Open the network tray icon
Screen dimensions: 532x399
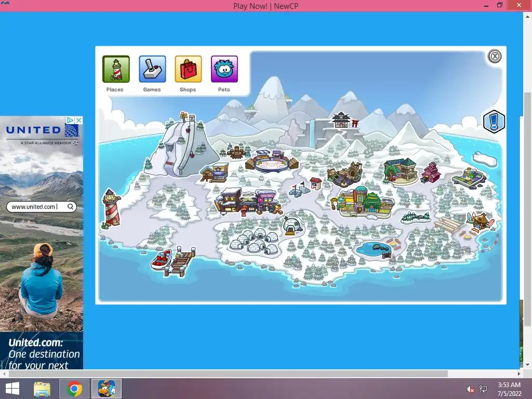pos(483,389)
